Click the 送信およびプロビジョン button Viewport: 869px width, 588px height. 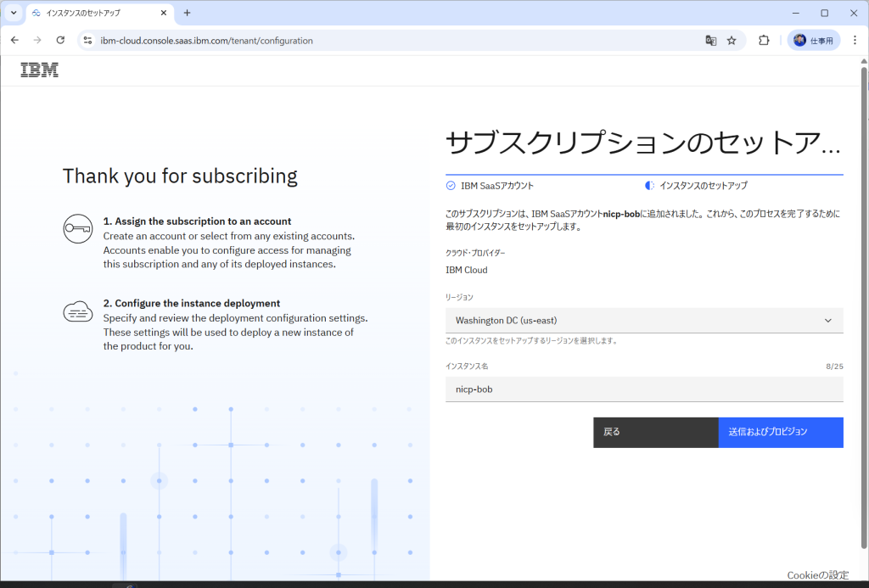781,432
